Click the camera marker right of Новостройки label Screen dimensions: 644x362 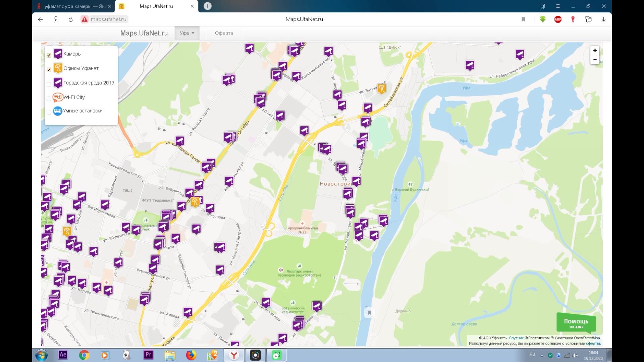(356, 182)
